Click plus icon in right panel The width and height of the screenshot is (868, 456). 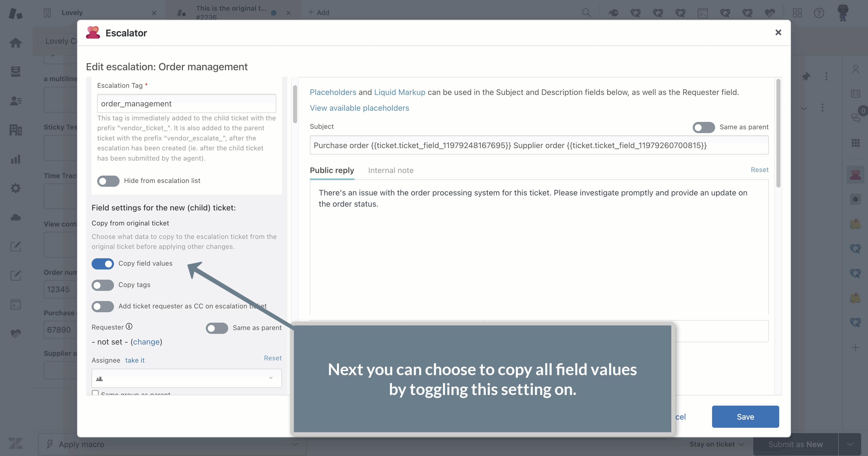[x=855, y=348]
